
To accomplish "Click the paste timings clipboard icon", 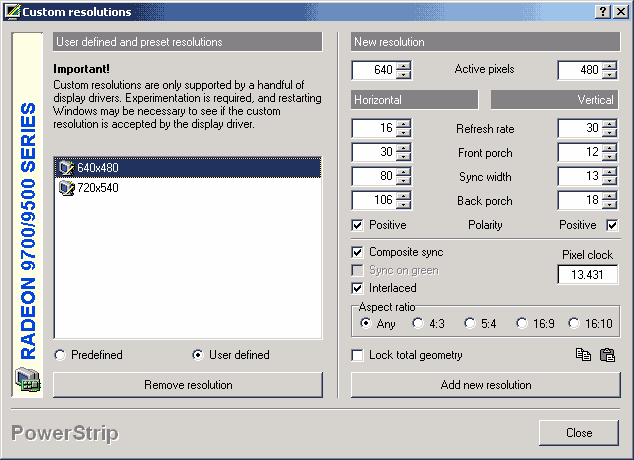I will click(x=606, y=355).
